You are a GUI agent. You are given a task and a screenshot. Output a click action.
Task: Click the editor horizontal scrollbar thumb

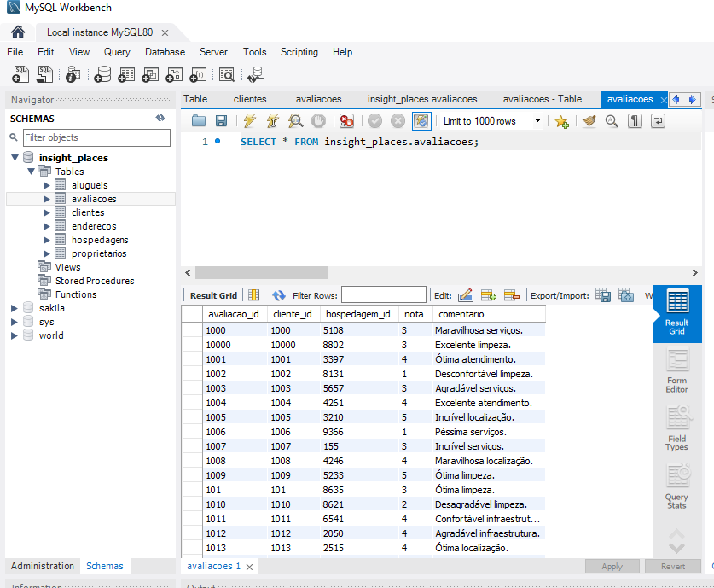[262, 272]
